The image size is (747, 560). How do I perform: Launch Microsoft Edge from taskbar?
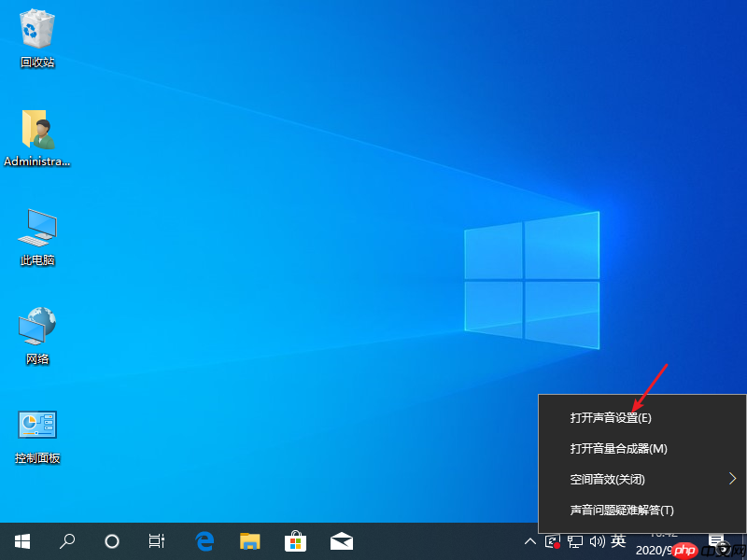204,541
